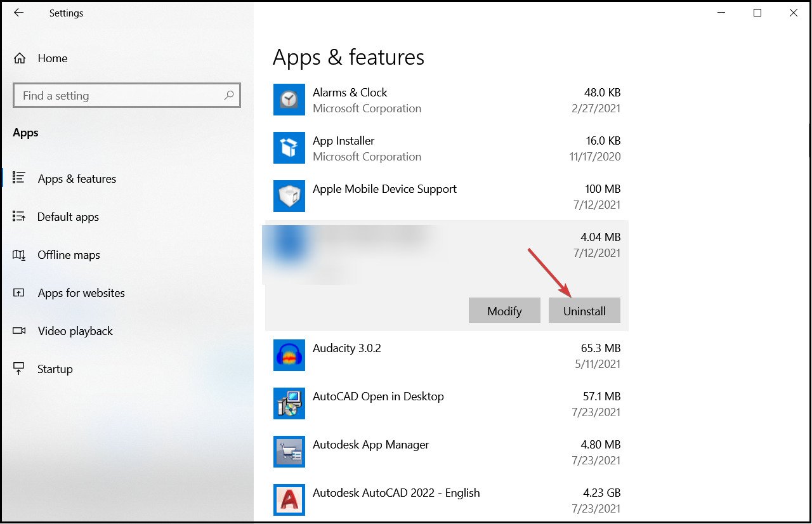Open Video playback section
812x524 pixels.
(75, 331)
